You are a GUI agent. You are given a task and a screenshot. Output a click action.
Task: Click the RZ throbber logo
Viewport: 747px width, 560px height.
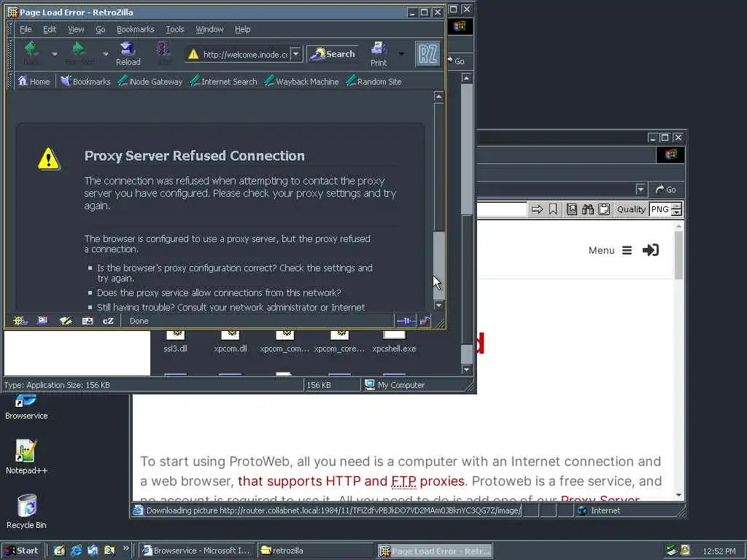(x=427, y=54)
